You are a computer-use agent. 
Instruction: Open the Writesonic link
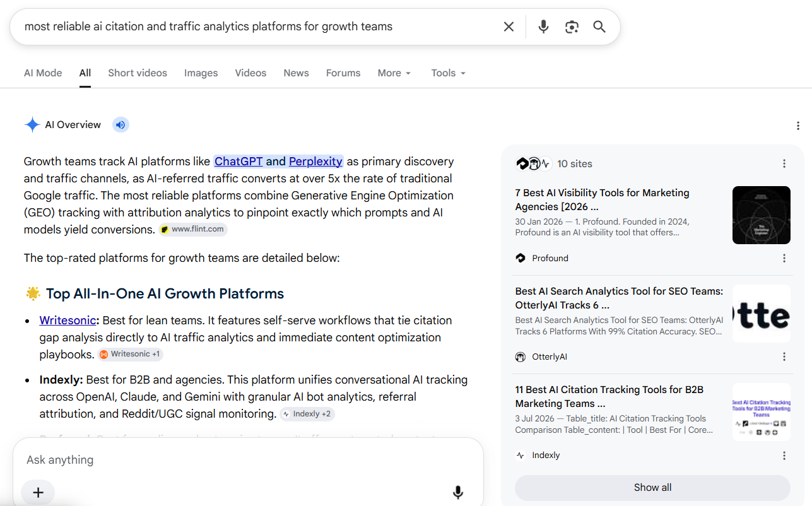(x=68, y=321)
